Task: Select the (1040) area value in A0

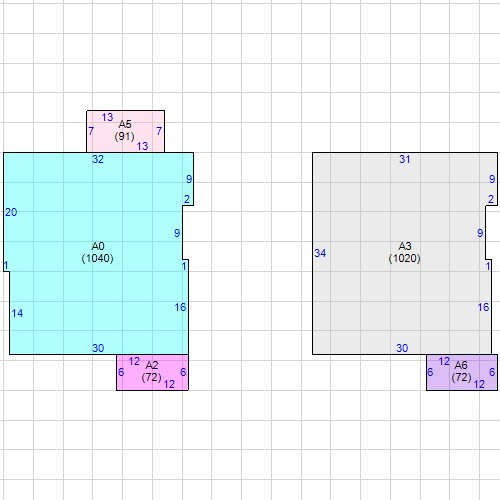Action: [98, 258]
